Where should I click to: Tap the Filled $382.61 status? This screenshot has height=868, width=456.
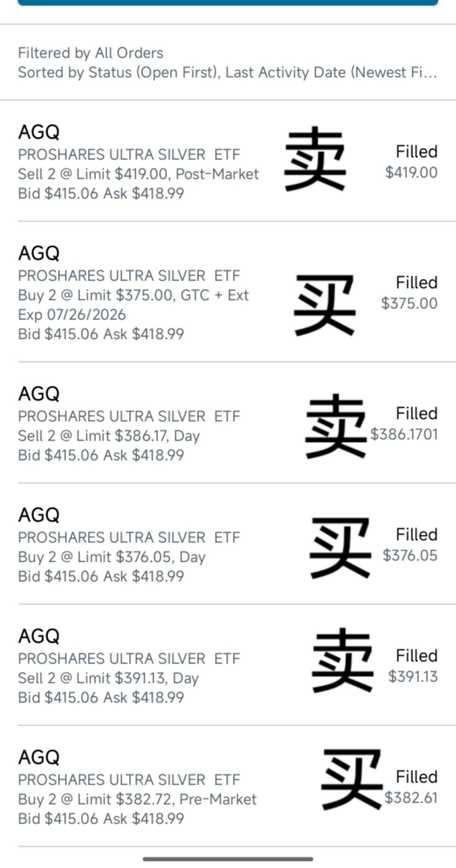pos(412,787)
